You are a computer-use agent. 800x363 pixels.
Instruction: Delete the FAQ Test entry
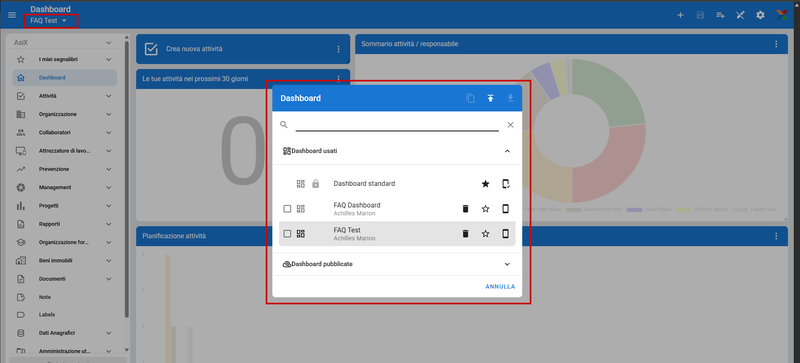(x=465, y=234)
